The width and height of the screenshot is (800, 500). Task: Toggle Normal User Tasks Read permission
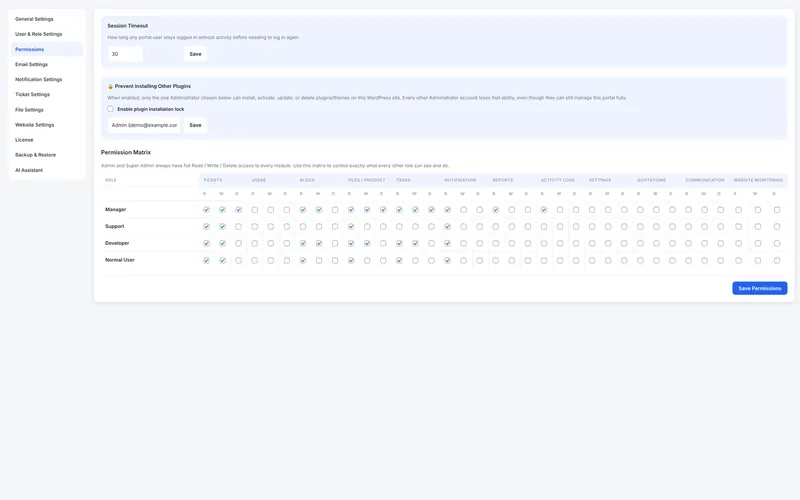click(399, 260)
